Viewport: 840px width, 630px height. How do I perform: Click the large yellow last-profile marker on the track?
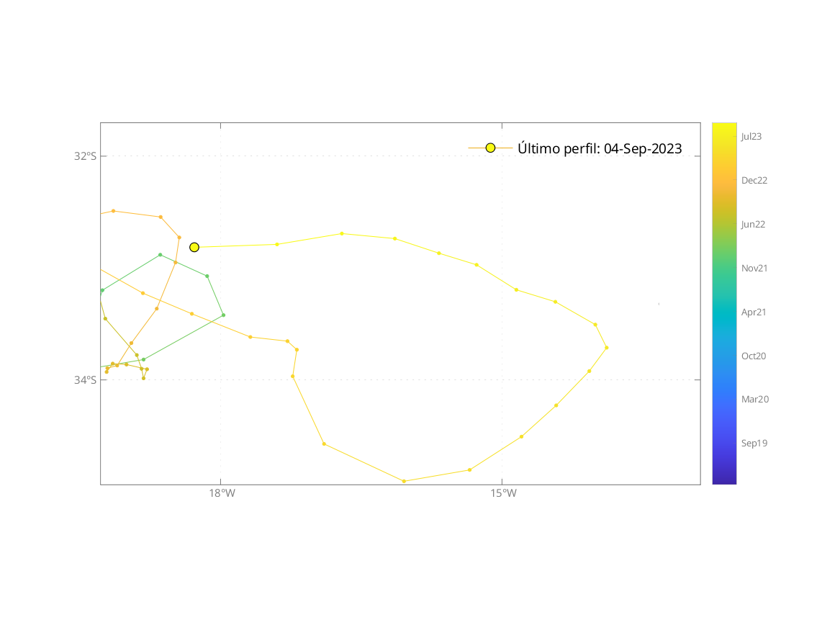[194, 247]
